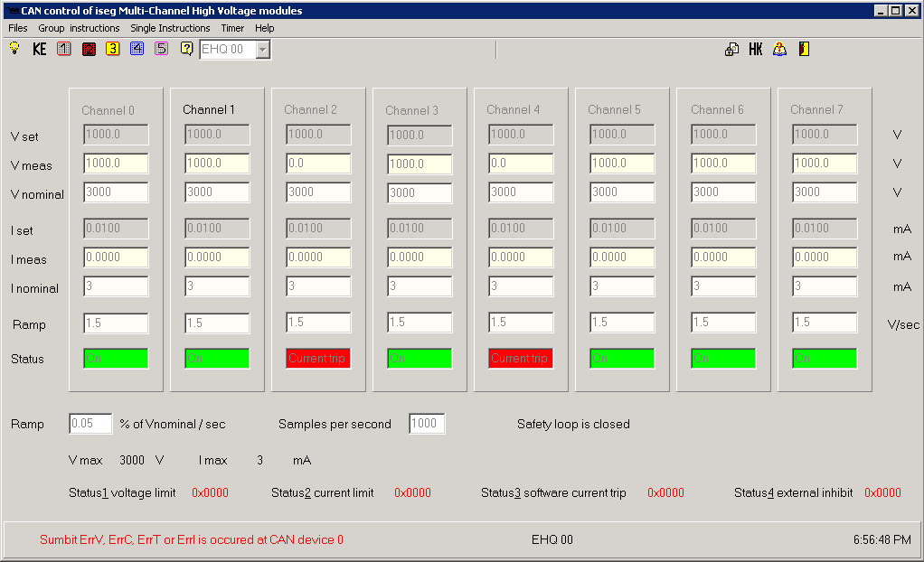Maximize the CAN control window
924x562 pixels.
tap(895, 11)
